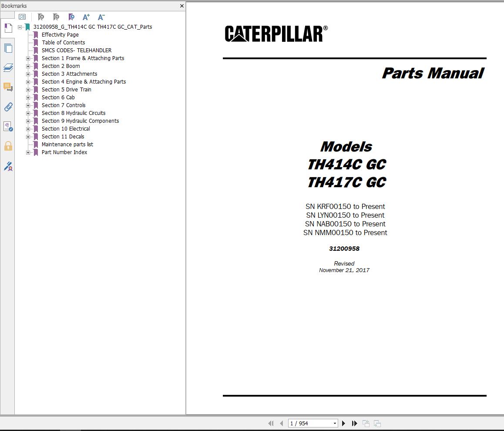Expand Section 3 Attachments bookmark
504x431 pixels.
coord(28,74)
